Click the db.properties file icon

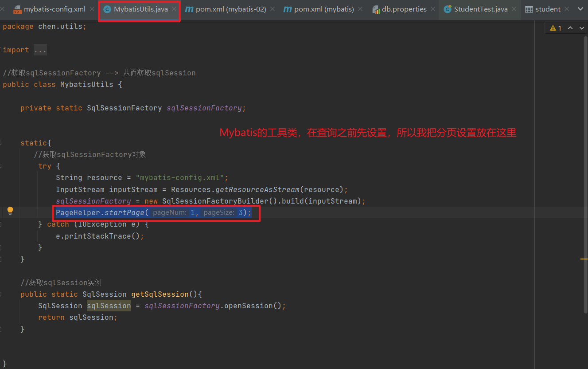tap(376, 9)
